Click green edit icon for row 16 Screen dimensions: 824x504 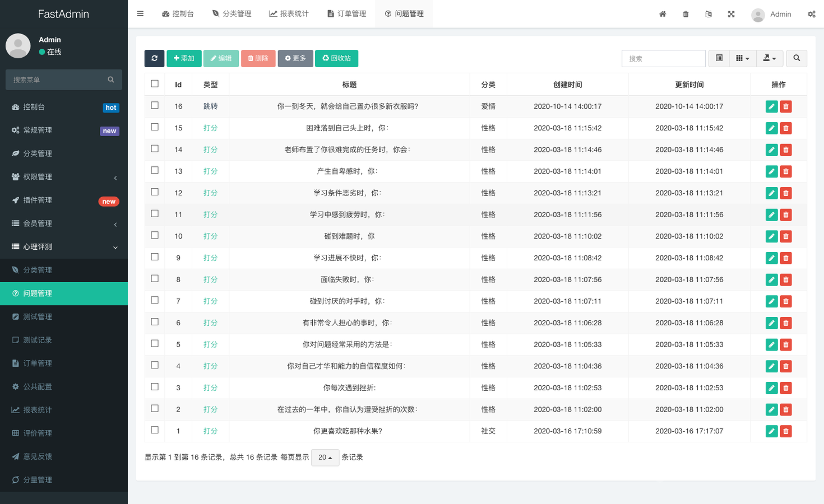pyautogui.click(x=771, y=106)
